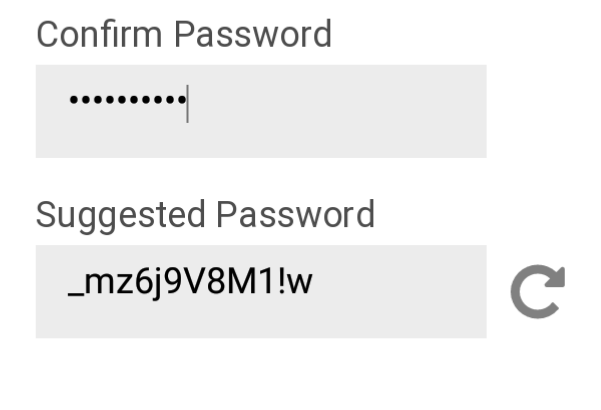Tap the refresh icon beside _mz6j9V8M1!w

[537, 292]
